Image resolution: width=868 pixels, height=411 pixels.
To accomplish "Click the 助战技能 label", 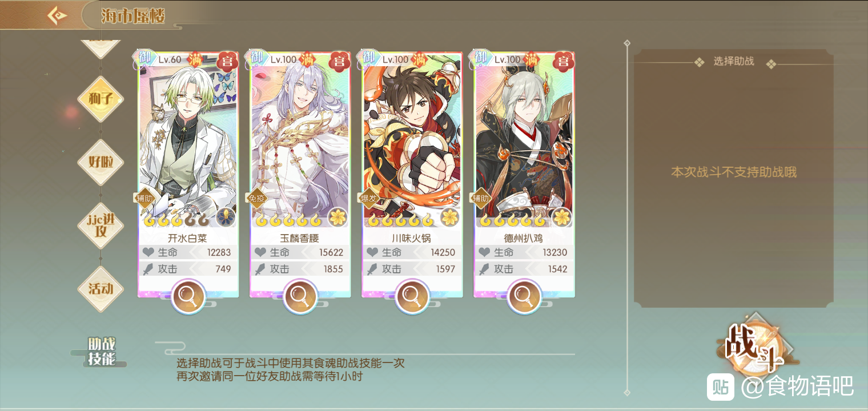I will (102, 351).
